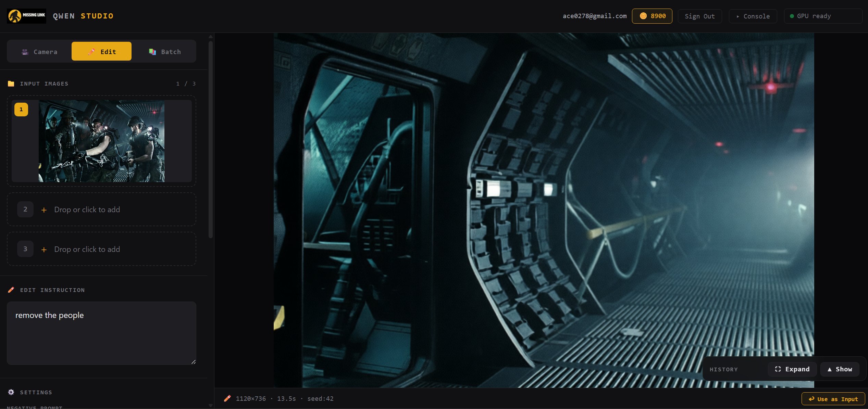Switch to the Camera tab
868x409 pixels.
pos(39,52)
